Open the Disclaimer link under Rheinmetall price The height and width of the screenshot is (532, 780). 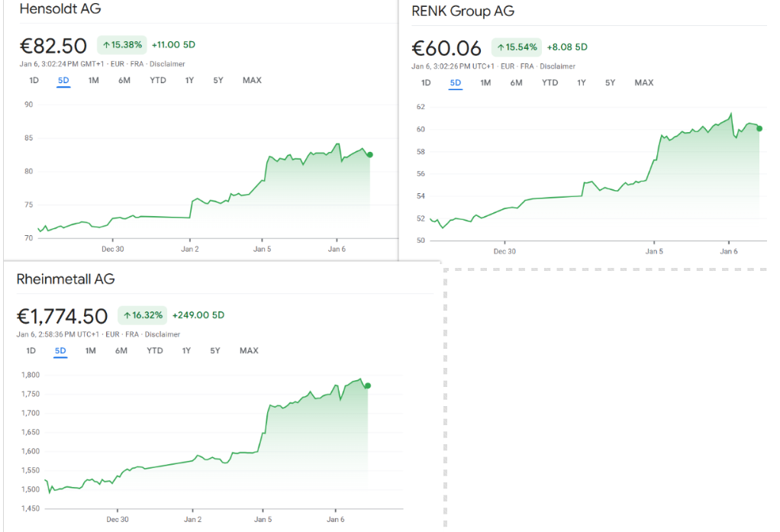(x=162, y=334)
